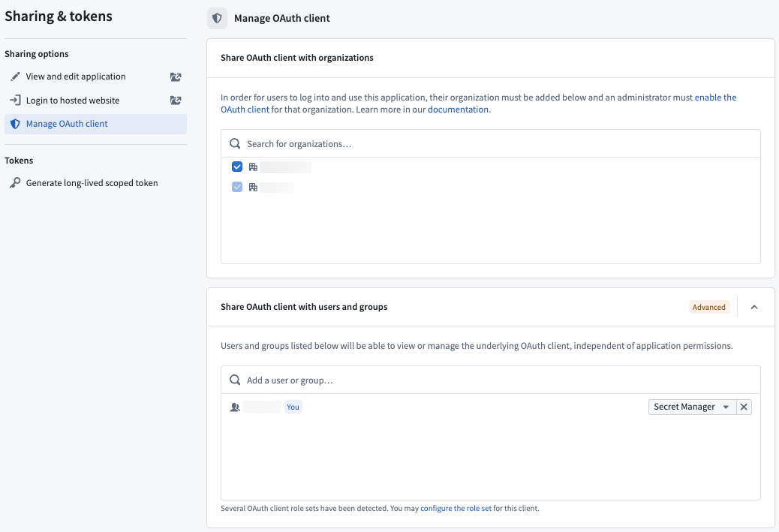Click the configure the role set link

456,508
